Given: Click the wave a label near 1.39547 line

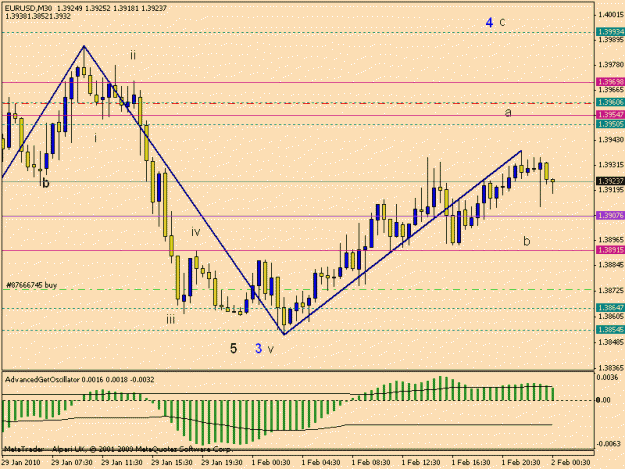Looking at the screenshot, I should (508, 113).
